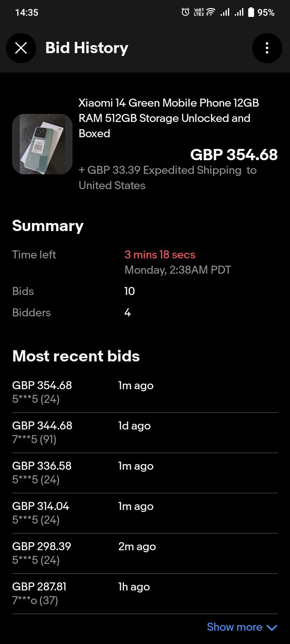Tap the battery status icon

point(251,12)
